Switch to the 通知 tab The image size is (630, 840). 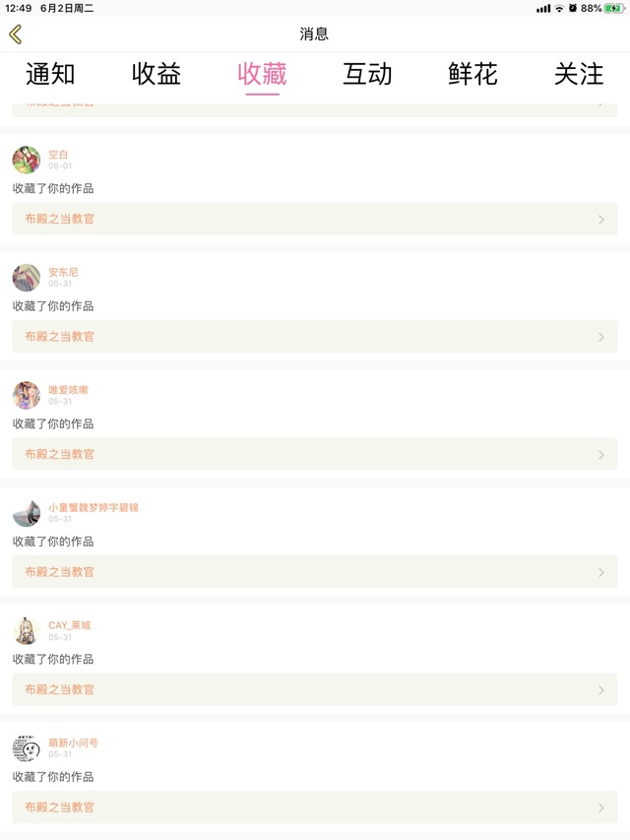[50, 74]
